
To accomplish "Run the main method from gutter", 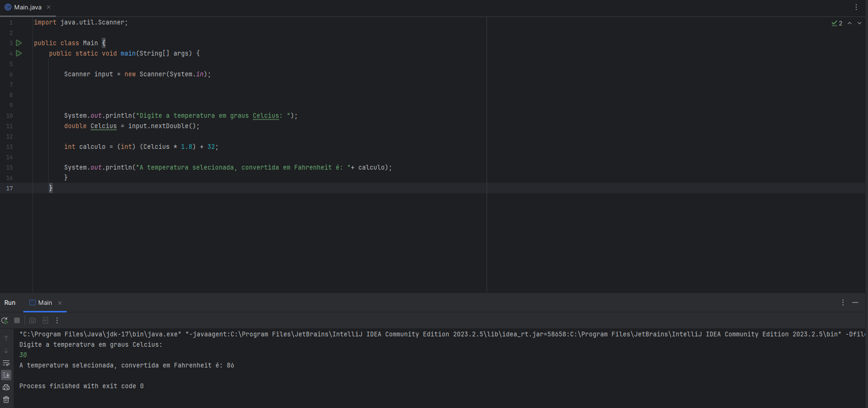I will coord(19,53).
